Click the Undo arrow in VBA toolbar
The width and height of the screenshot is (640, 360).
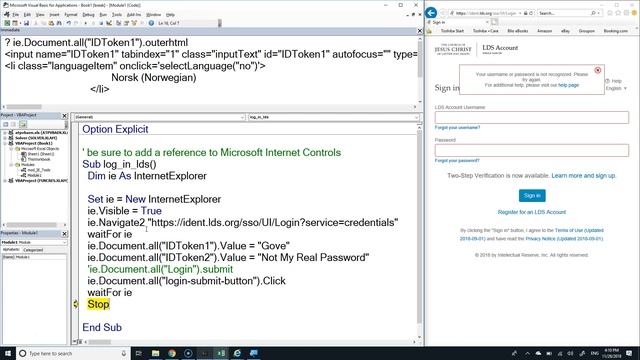click(x=69, y=23)
